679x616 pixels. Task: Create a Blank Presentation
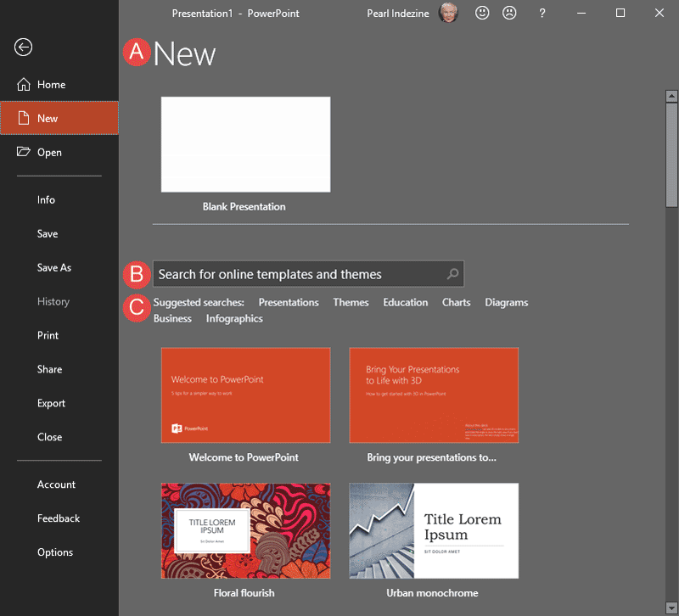coord(245,144)
